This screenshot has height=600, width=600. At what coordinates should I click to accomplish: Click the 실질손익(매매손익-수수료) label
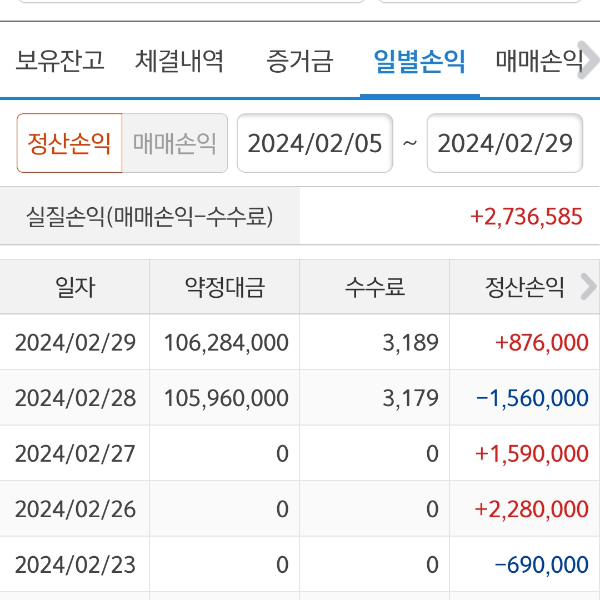point(150,216)
